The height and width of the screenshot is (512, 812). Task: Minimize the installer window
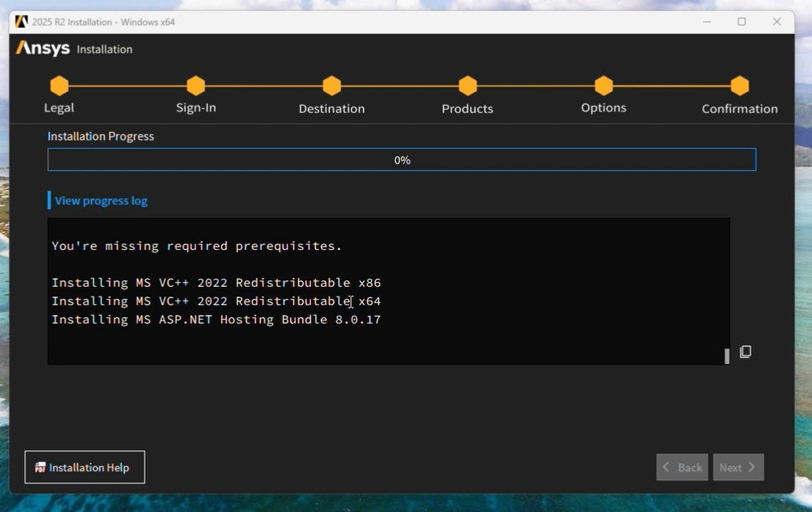[706, 22]
